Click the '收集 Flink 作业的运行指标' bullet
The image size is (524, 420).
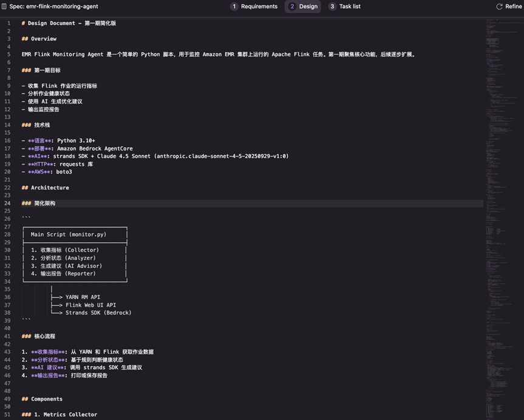[x=60, y=86]
